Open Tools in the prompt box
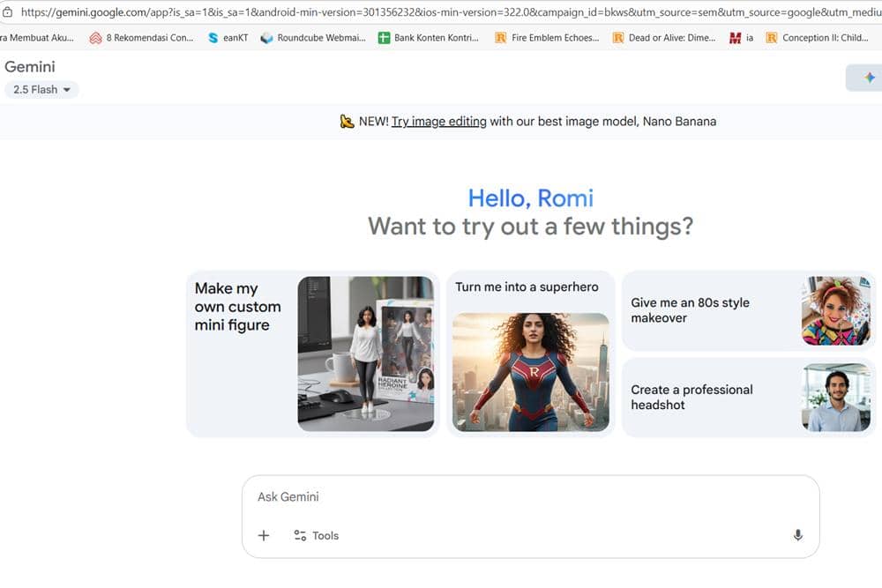Viewport: 882px width, 588px height. click(316, 535)
